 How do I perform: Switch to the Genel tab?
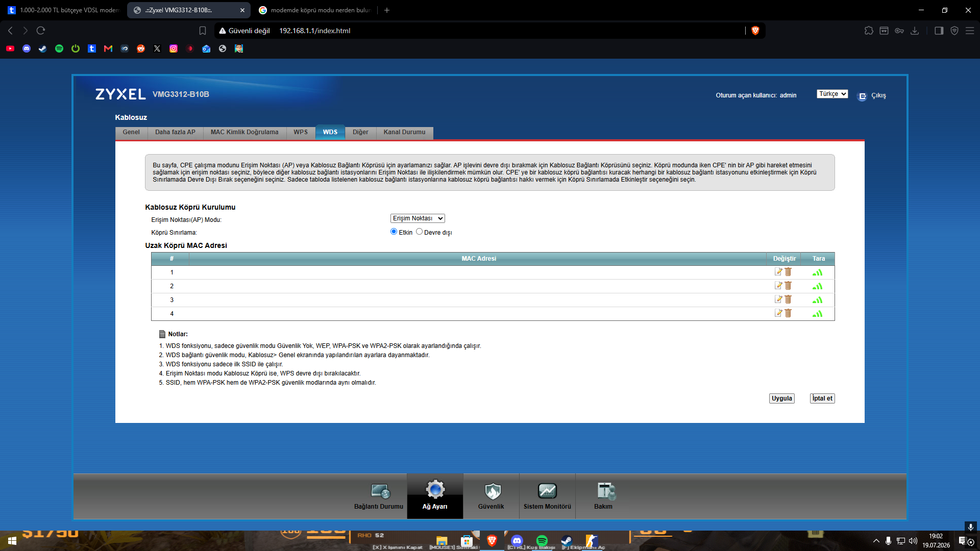(131, 132)
